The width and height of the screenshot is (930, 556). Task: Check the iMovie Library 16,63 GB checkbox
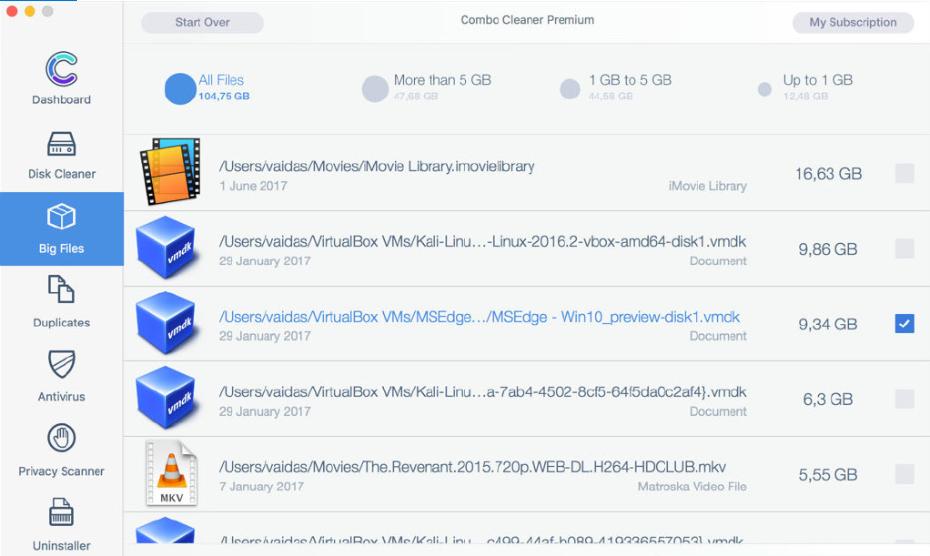(904, 174)
